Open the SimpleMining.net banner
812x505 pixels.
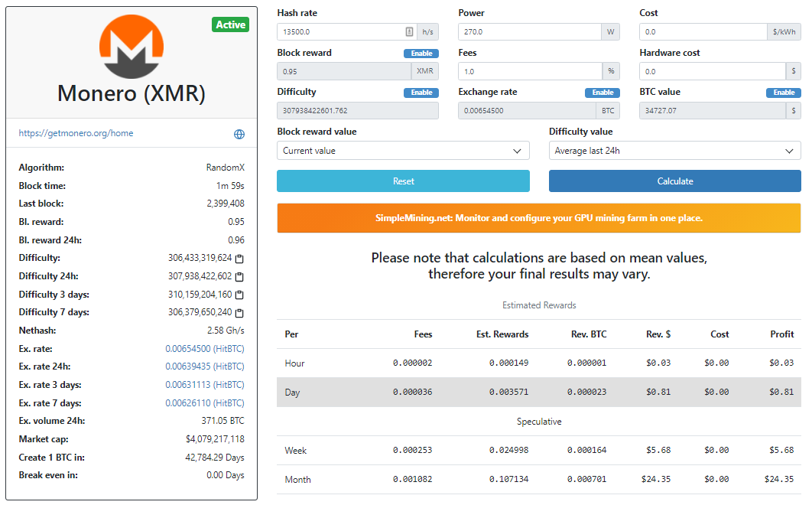[x=538, y=218]
